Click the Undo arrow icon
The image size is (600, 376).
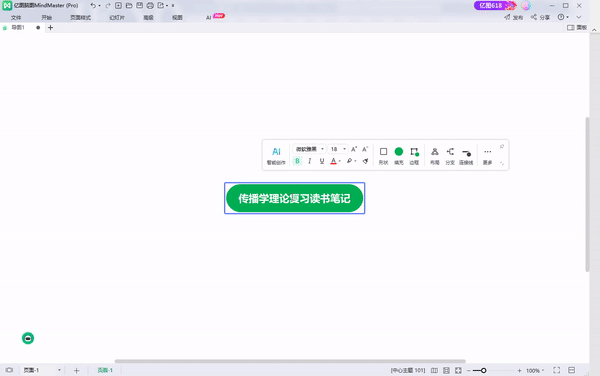(93, 6)
